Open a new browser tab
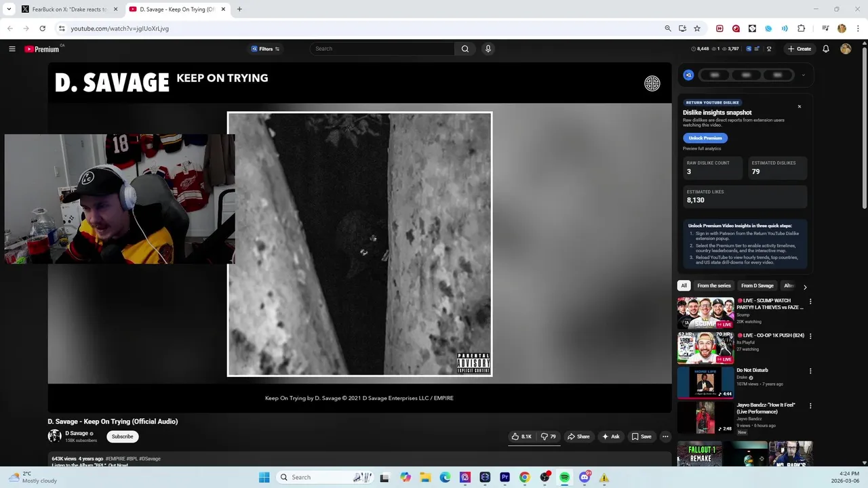The width and height of the screenshot is (868, 488). pos(239,9)
